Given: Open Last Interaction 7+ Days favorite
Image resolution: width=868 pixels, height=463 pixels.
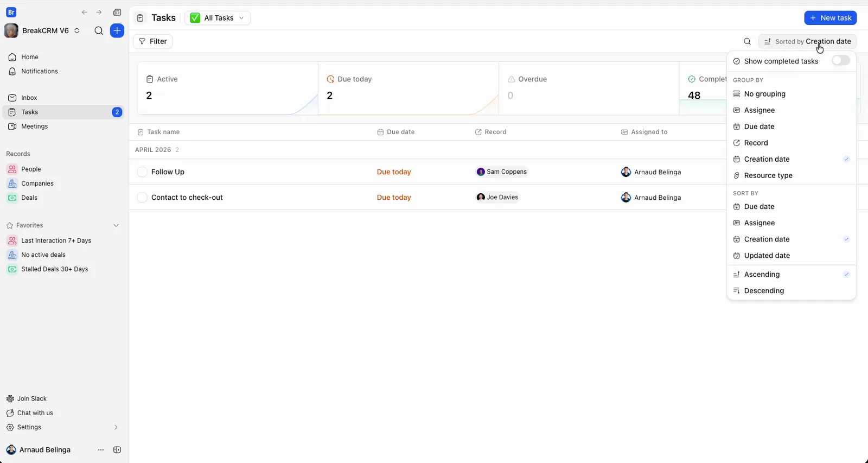Looking at the screenshot, I should point(63,240).
